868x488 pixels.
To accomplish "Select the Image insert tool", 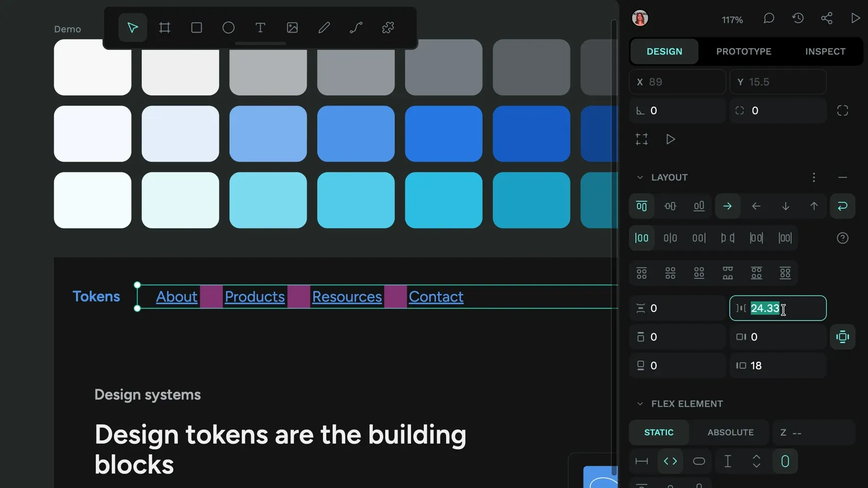I will [292, 28].
